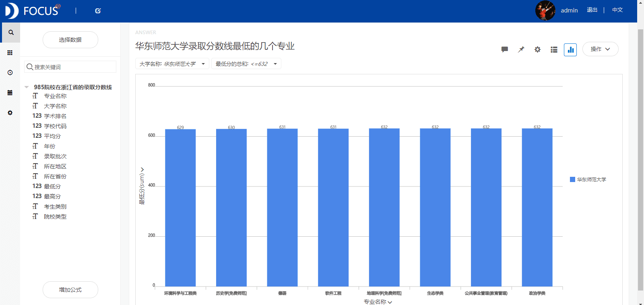Click the 政治学类 bar
The height and width of the screenshot is (305, 644).
click(x=537, y=207)
